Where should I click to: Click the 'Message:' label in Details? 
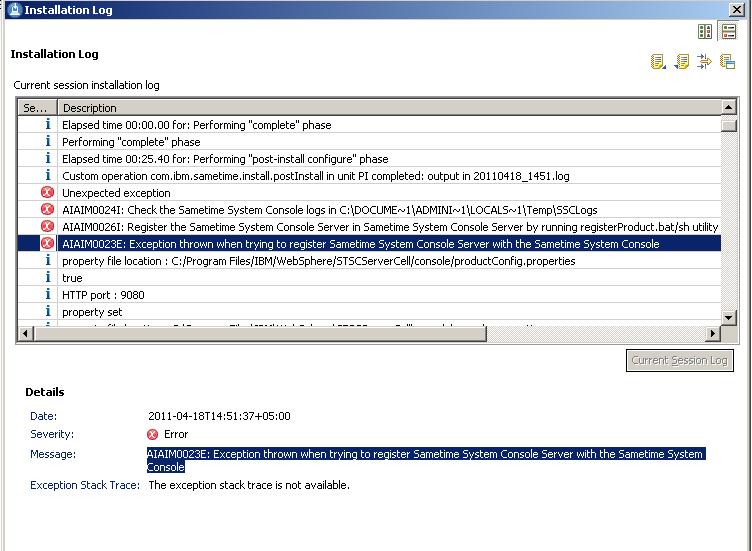click(x=53, y=454)
